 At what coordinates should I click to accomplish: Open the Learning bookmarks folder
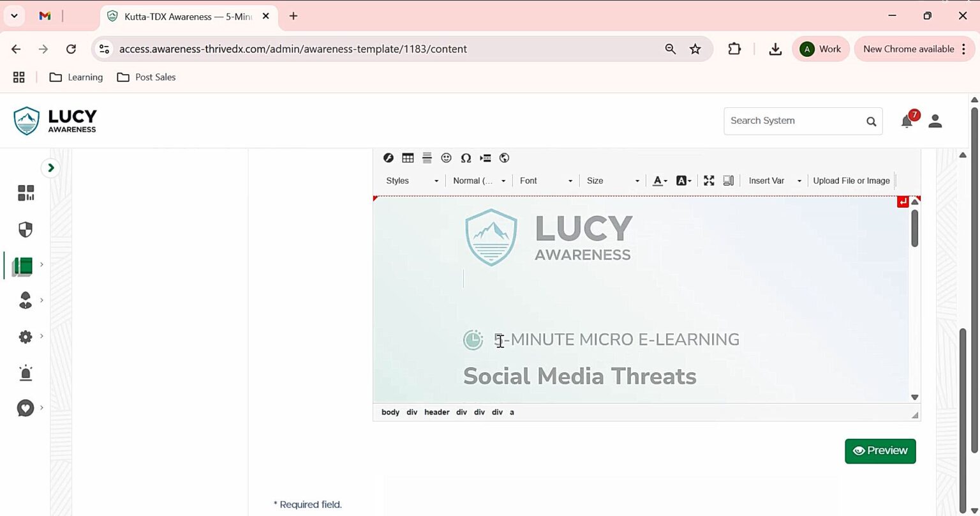pyautogui.click(x=76, y=77)
